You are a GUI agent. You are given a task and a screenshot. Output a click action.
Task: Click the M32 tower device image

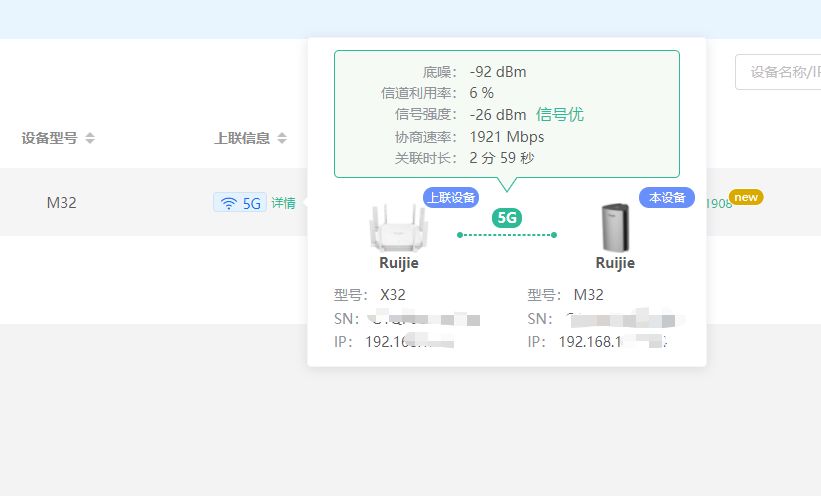615,228
